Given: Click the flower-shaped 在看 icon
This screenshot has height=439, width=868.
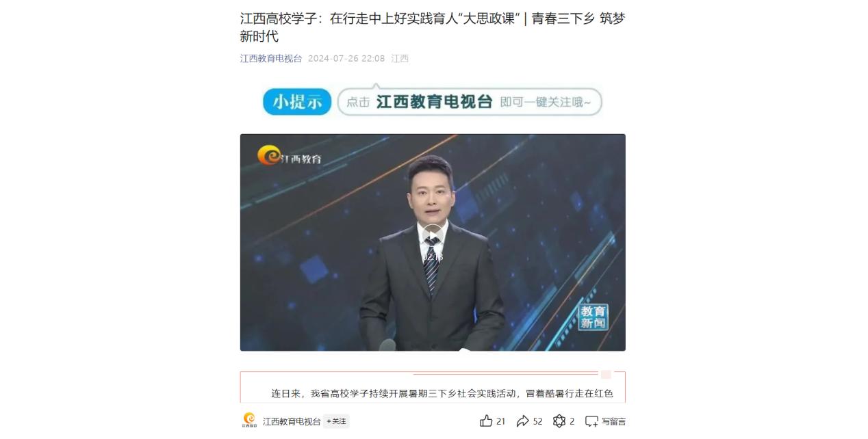Looking at the screenshot, I should (x=559, y=421).
